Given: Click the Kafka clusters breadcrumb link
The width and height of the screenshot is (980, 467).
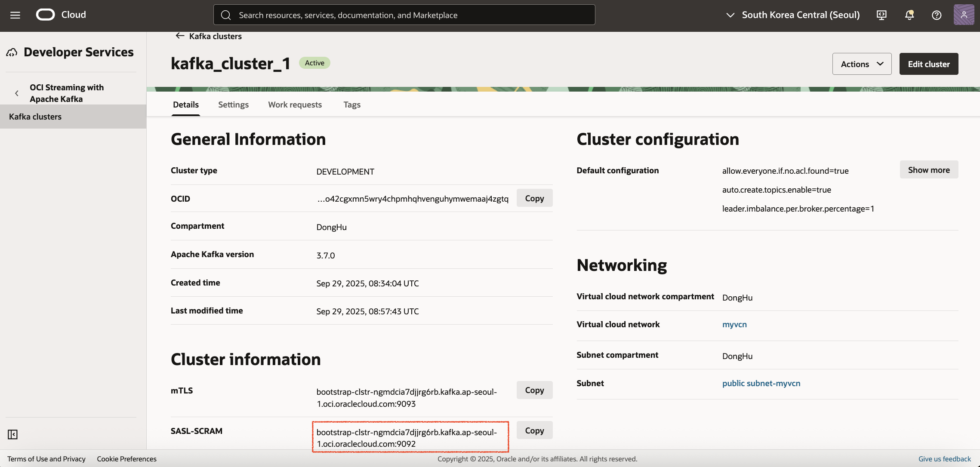Looking at the screenshot, I should (215, 36).
